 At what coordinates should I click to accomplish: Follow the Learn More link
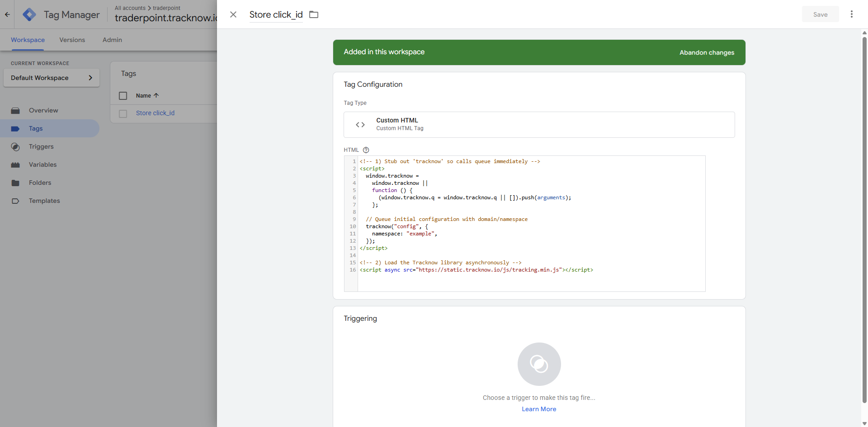point(539,409)
